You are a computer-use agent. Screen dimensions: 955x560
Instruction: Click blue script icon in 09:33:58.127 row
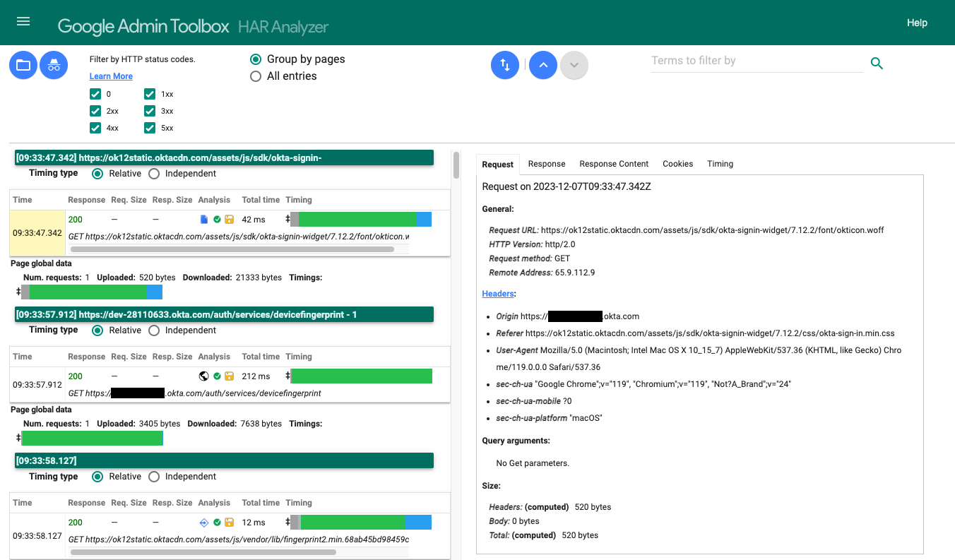204,523
